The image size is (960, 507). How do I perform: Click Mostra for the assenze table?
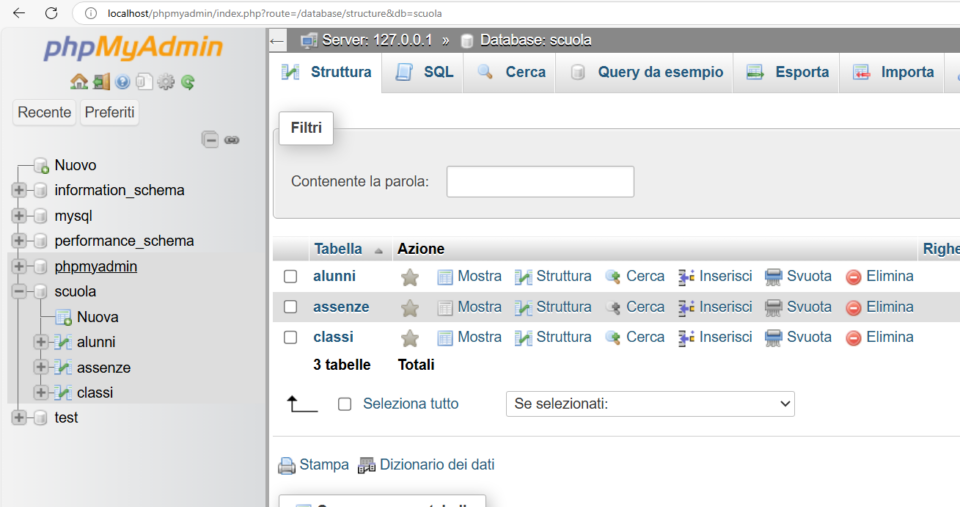(x=470, y=307)
